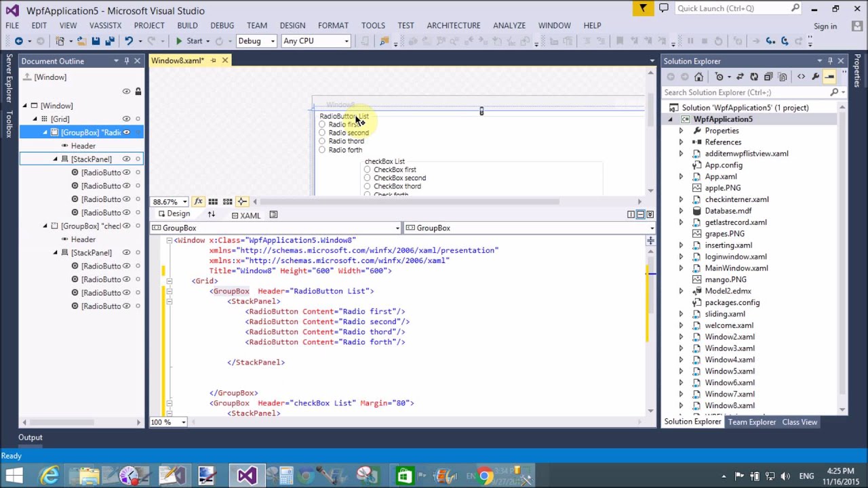
Task: Open the FORMAT menu
Action: 333,25
